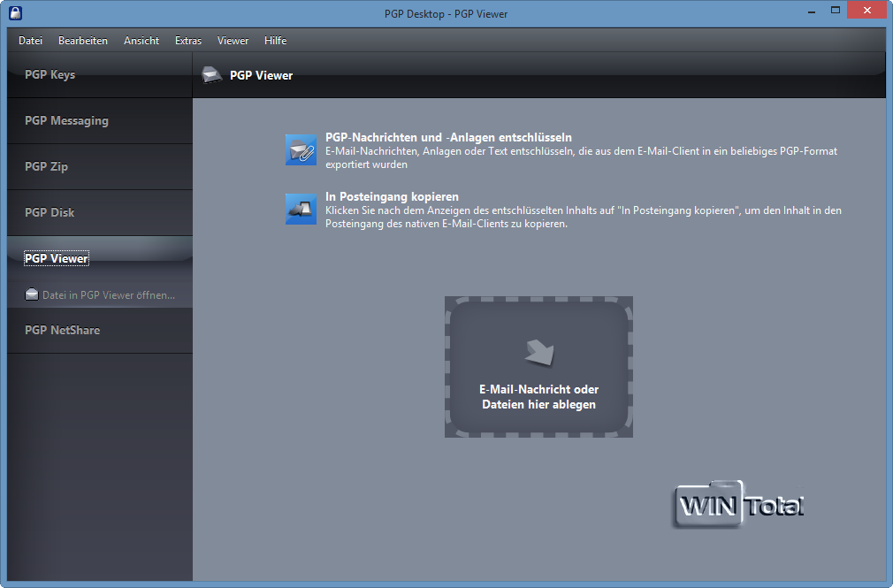Viewport: 893px width, 588px height.
Task: Click the E-Mail-Nachricht oder Dateien hier ablegen zone
Action: pyautogui.click(x=538, y=367)
